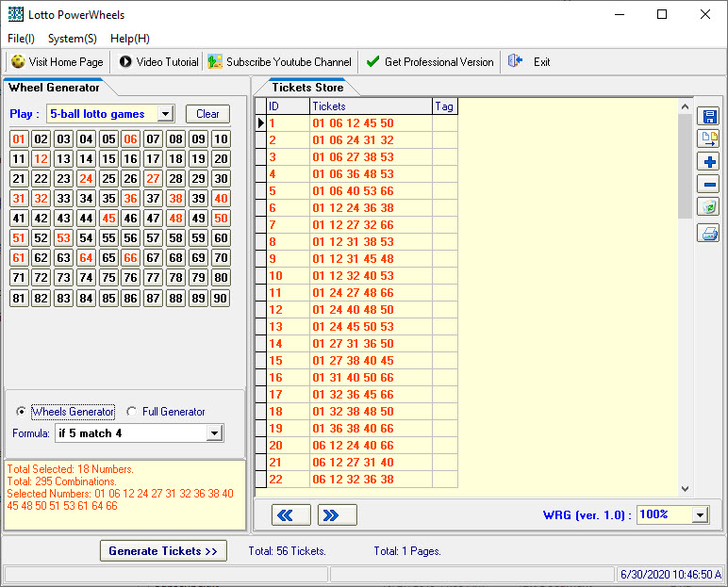Select ticket row 5 '01 06 40 53 66'

[356, 190]
